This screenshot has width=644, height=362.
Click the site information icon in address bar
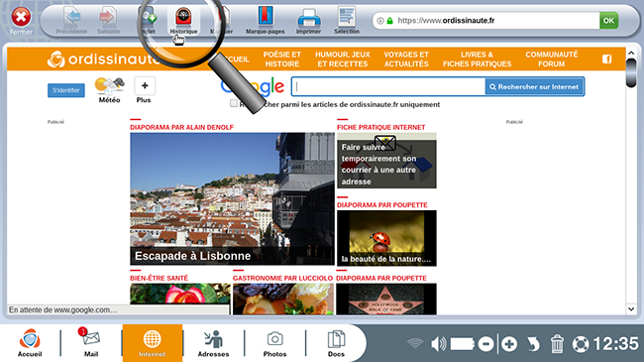point(380,20)
